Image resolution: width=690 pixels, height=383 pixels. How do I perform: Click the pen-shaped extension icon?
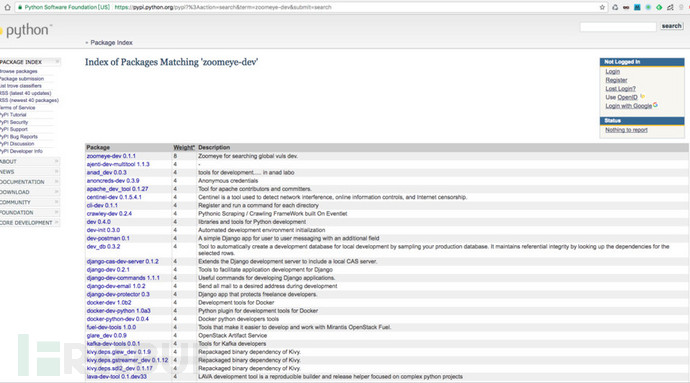coord(670,7)
